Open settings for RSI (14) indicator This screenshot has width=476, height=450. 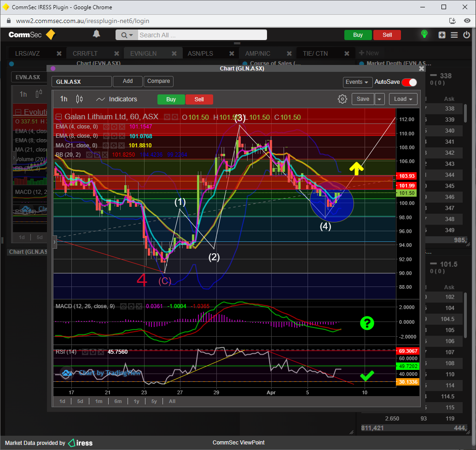point(93,352)
